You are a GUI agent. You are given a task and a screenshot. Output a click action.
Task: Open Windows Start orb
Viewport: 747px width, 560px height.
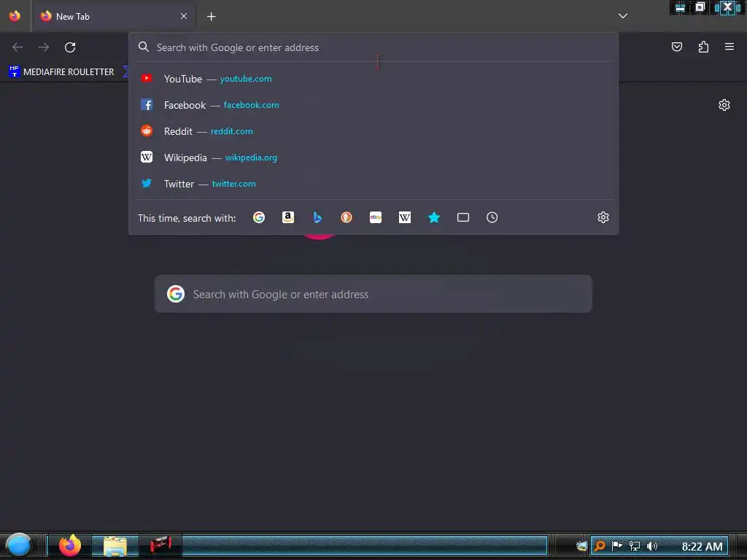tap(18, 545)
